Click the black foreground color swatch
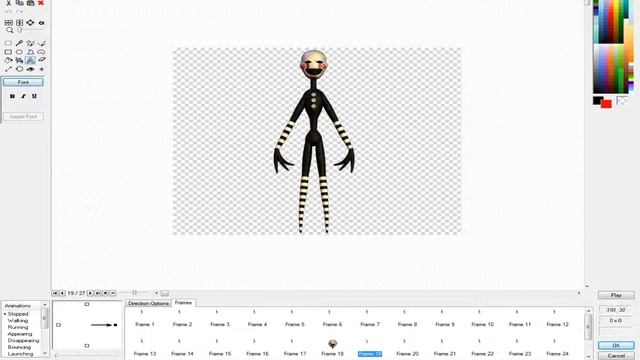This screenshot has height=360, width=640. pyautogui.click(x=598, y=100)
